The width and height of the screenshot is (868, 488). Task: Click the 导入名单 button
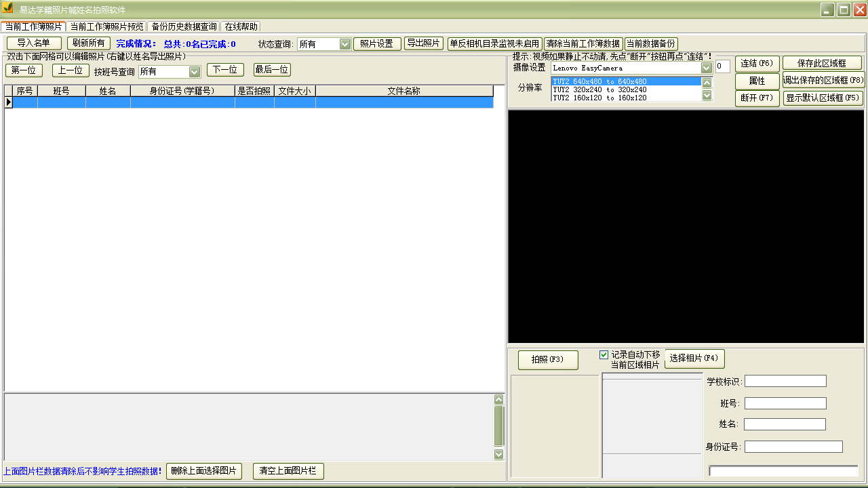tap(34, 43)
